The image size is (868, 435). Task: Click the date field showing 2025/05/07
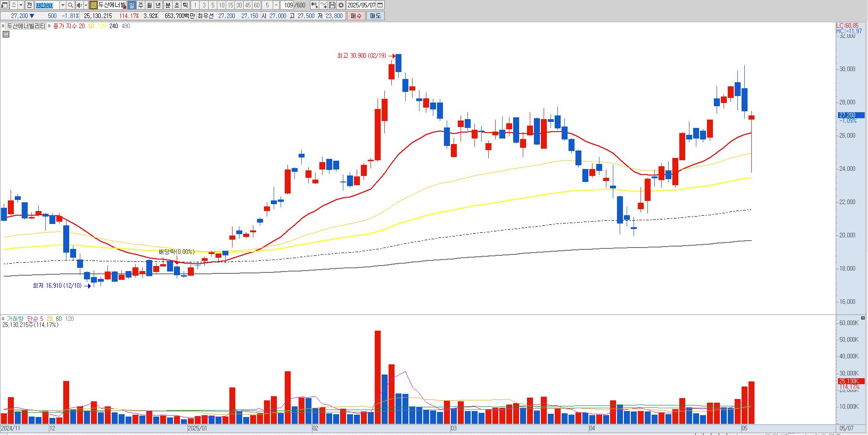pos(361,5)
